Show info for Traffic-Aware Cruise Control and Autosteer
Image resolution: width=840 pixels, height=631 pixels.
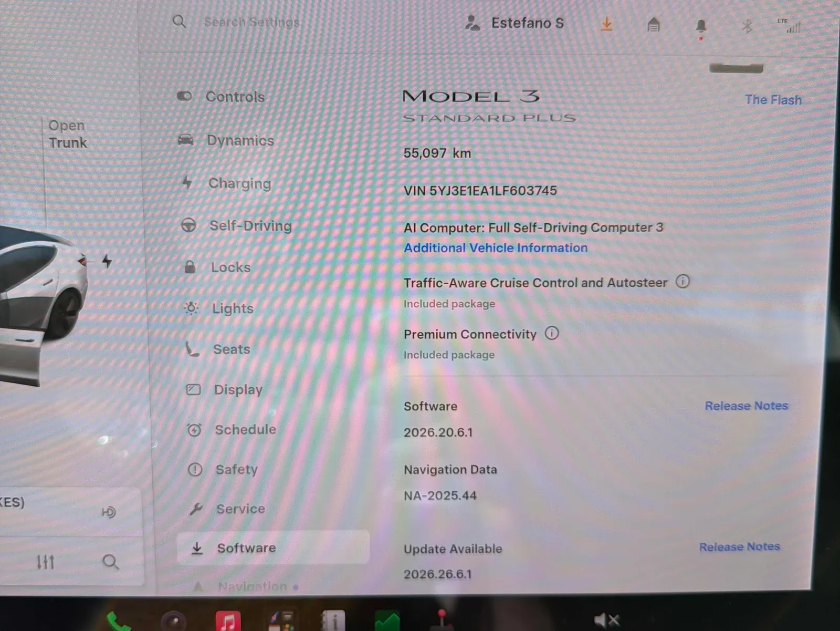682,282
